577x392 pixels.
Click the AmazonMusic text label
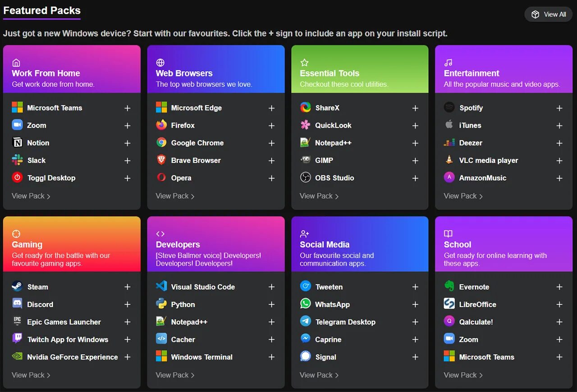tap(482, 178)
